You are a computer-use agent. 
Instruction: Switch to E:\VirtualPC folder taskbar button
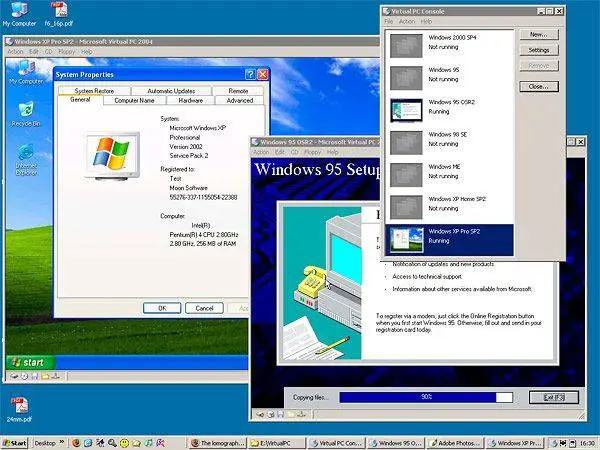coord(277,443)
